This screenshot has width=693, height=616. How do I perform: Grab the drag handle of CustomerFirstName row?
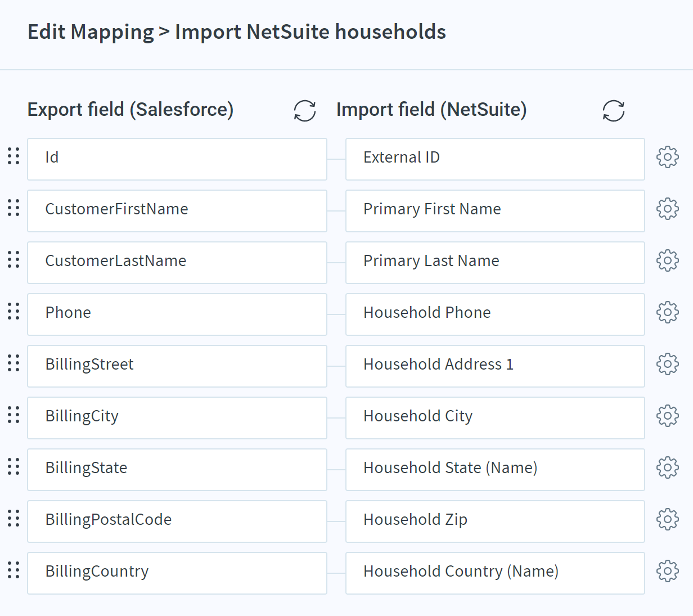click(13, 208)
